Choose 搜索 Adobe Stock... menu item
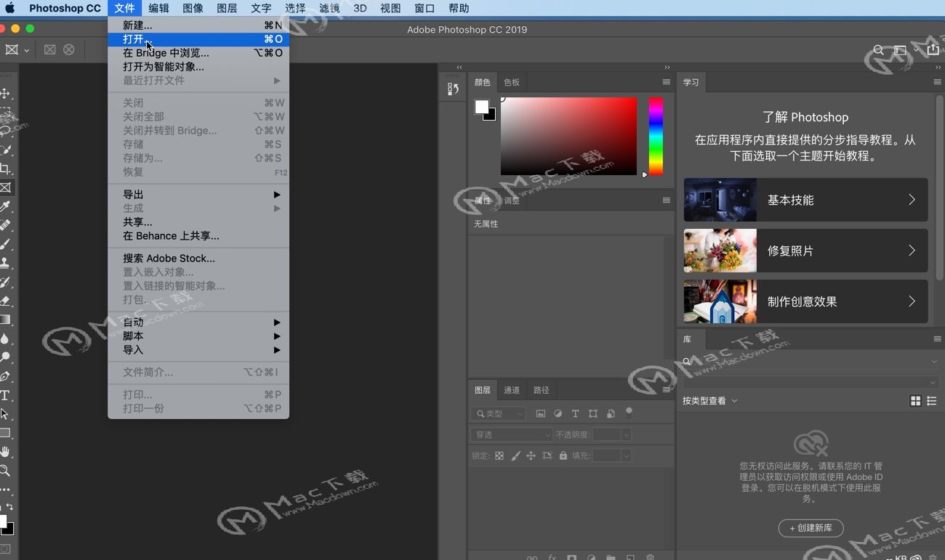 (198, 259)
